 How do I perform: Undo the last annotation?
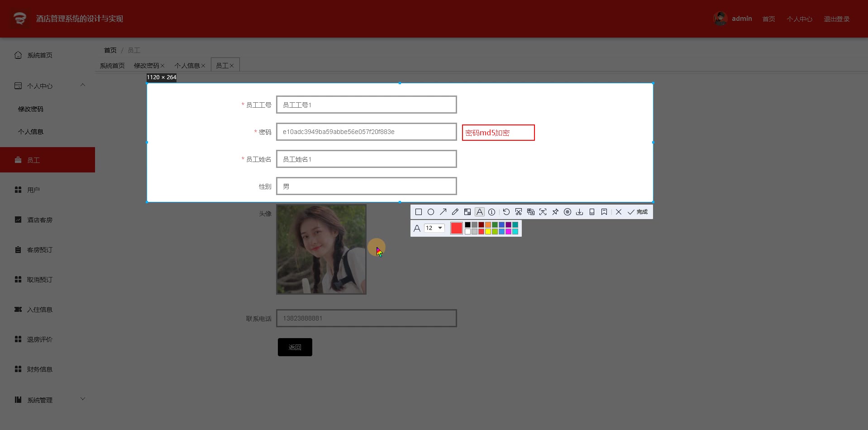tap(506, 212)
